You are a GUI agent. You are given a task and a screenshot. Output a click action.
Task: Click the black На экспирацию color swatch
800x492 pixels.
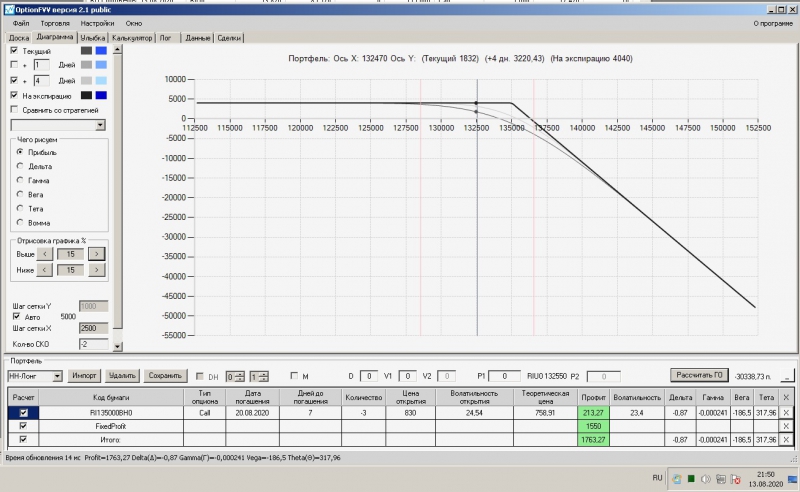pyautogui.click(x=86, y=95)
